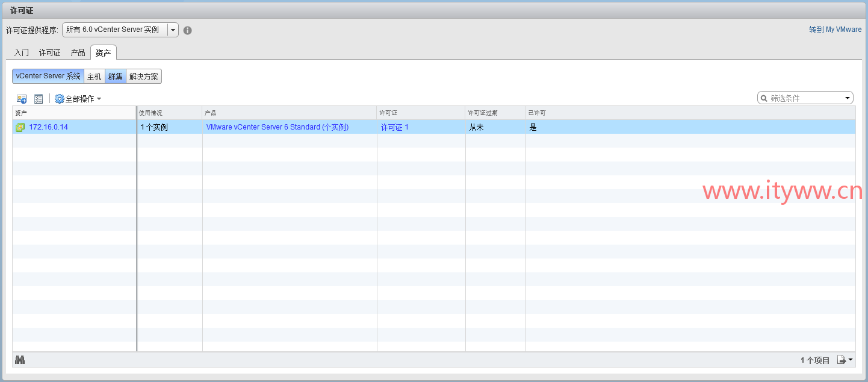The image size is (868, 382).
Task: Click the filter magnifier icon
Action: coord(764,98)
